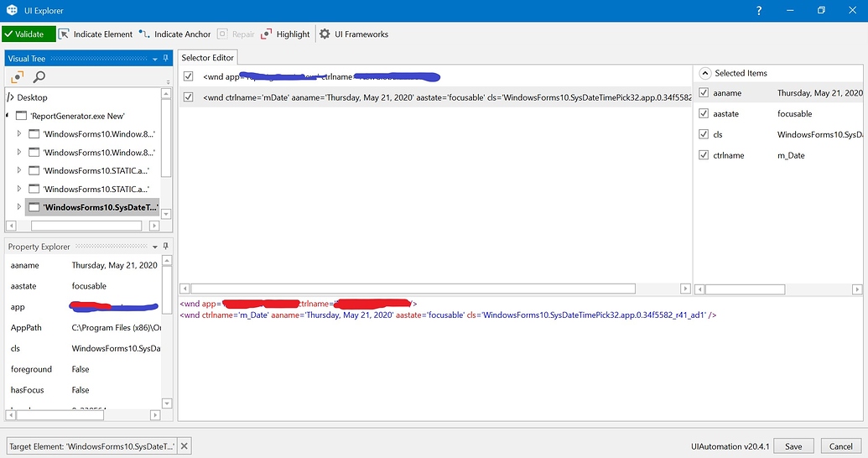Click the UI Explorer app logo icon
868x458 pixels.
click(12, 11)
